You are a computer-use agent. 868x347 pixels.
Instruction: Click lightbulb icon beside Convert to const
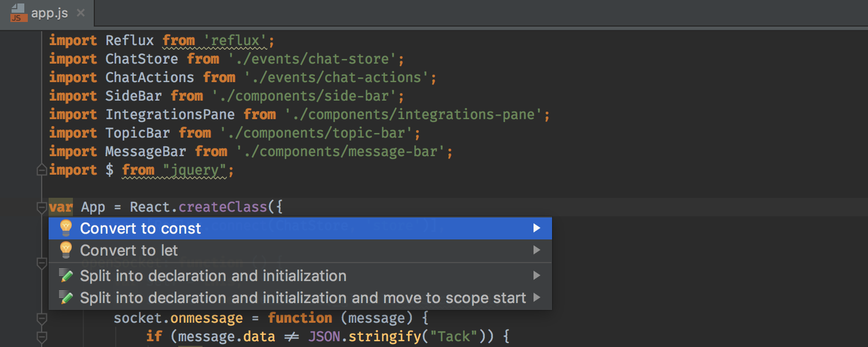(66, 228)
